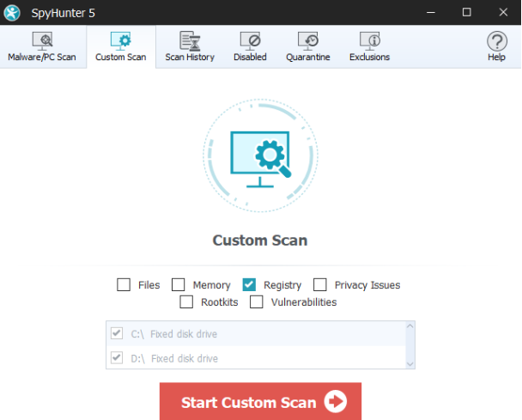Enable the Memory checkbox

179,285
